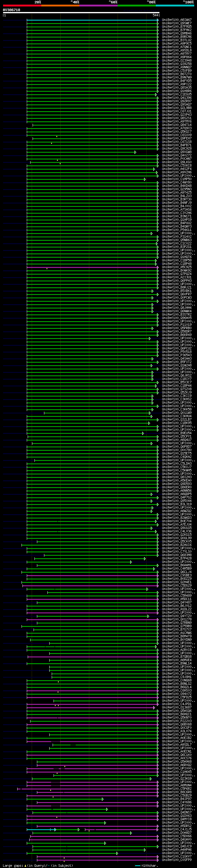Select the label UniRef100_B4KD48

point(176,186)
